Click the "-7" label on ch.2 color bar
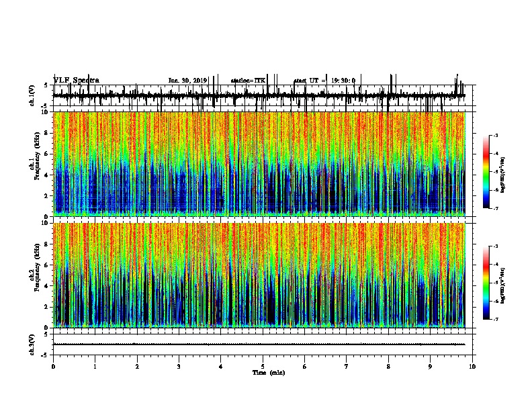532x411 pixels. point(496,319)
